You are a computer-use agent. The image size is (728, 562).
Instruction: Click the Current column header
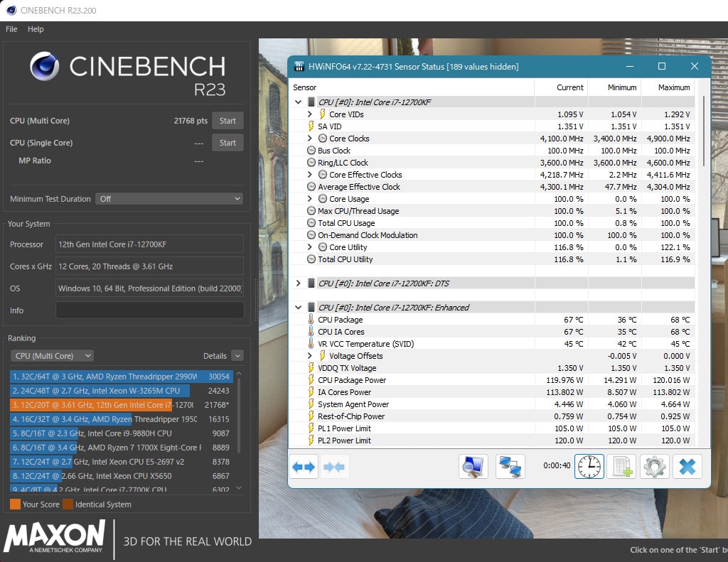pyautogui.click(x=569, y=87)
